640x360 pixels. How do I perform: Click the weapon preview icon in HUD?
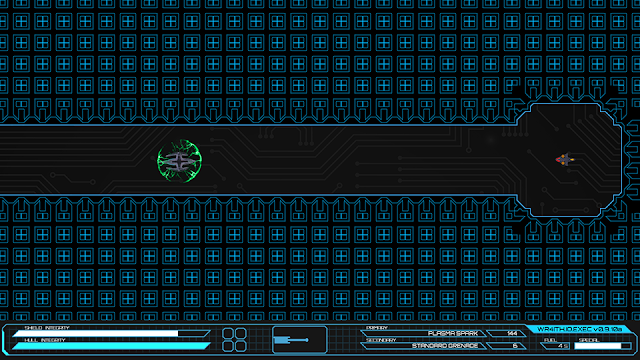tap(300, 340)
